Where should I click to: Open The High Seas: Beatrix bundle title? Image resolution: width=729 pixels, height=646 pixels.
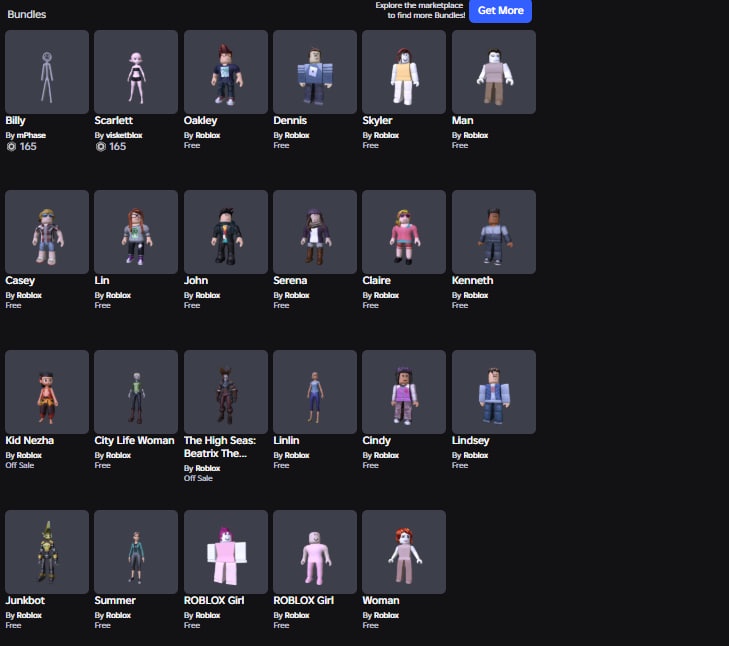(220, 447)
